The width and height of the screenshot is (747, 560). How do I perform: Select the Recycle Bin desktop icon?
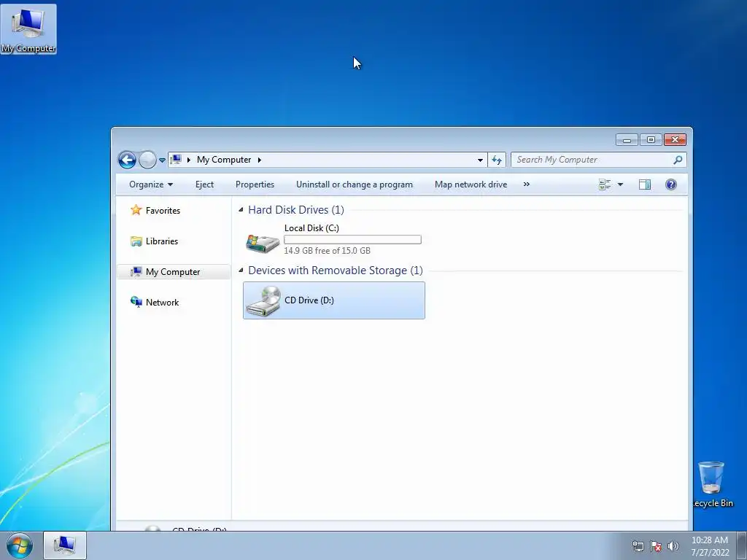coord(713,484)
